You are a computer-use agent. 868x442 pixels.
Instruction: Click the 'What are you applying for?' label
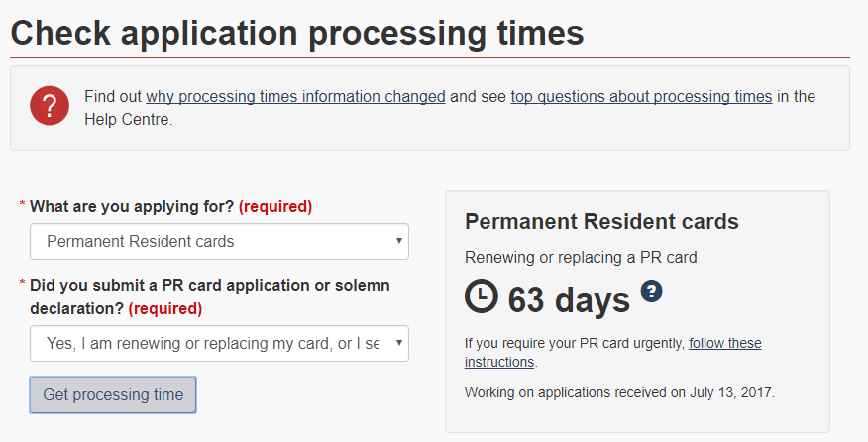click(x=132, y=207)
